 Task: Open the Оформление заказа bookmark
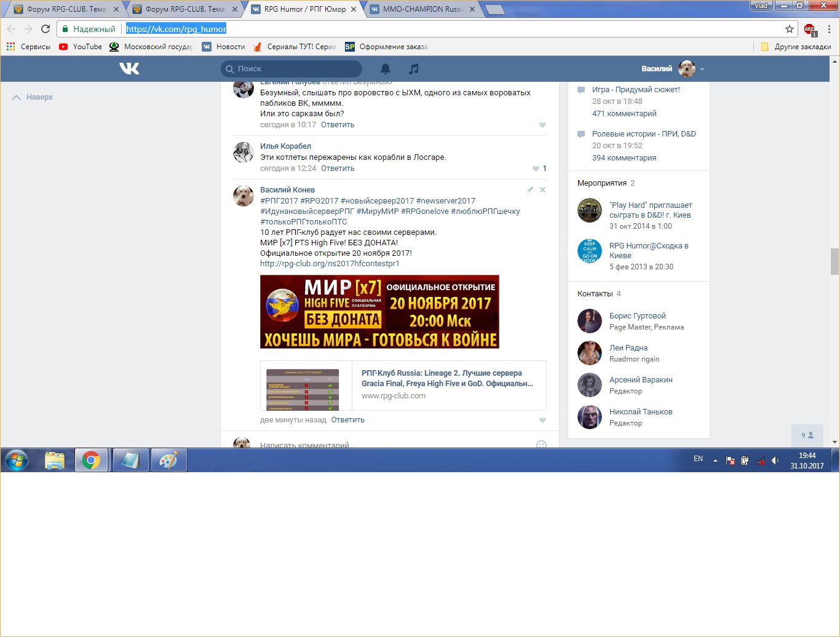(386, 47)
